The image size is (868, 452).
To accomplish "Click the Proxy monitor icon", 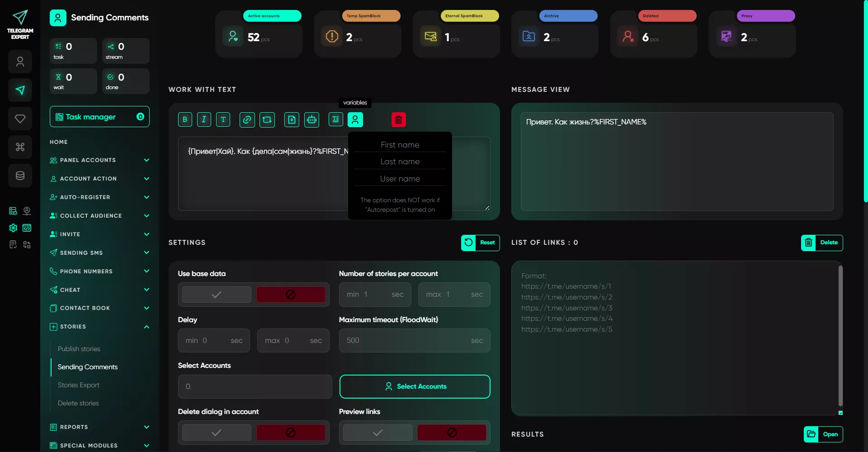I will tap(726, 36).
